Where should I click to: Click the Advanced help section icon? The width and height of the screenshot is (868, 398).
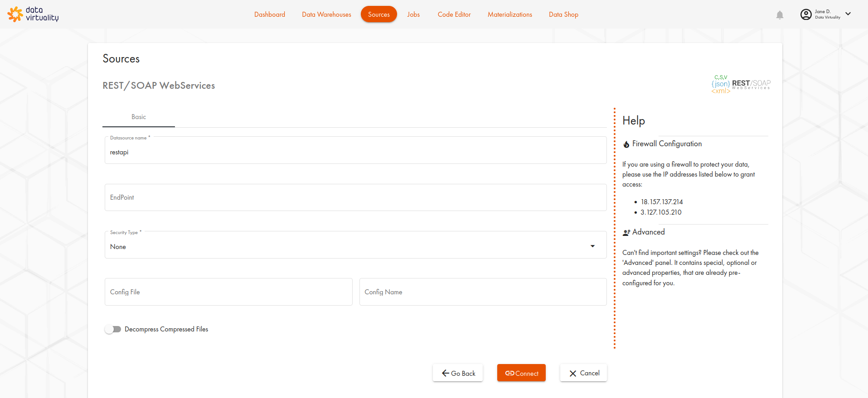pyautogui.click(x=626, y=233)
